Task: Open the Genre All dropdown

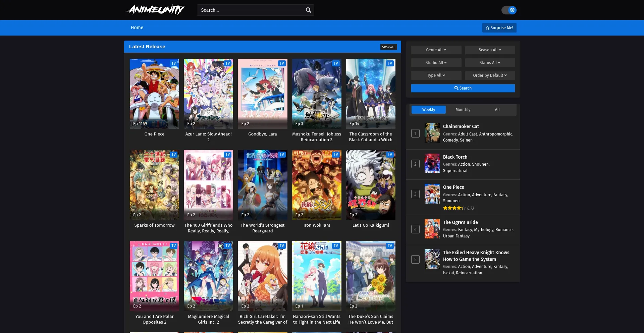Action: (436, 50)
